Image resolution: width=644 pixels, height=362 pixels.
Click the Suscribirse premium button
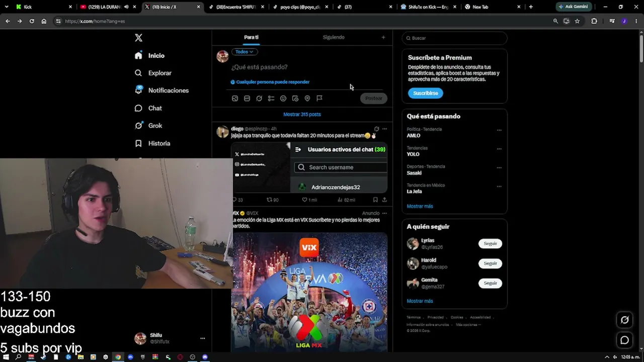pyautogui.click(x=426, y=93)
